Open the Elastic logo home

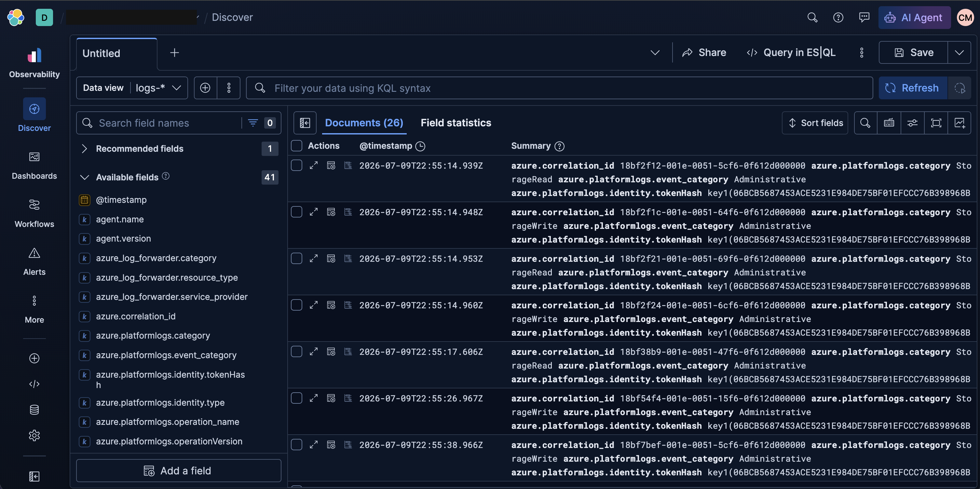(x=16, y=18)
